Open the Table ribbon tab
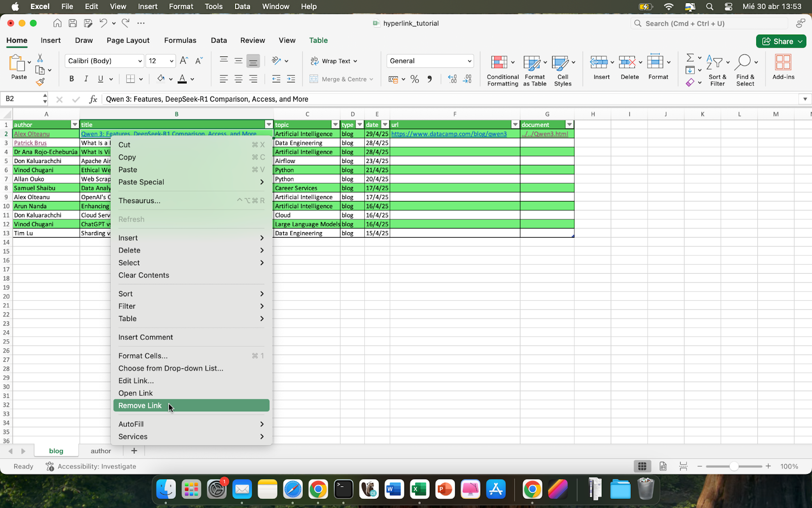 (318, 40)
